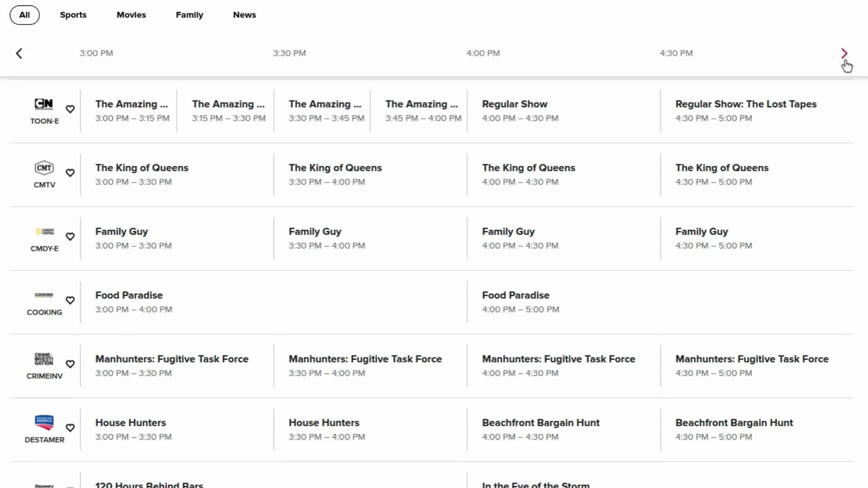Select Beachfront Bargain Hunt at 4:00 PM
This screenshot has width=868, height=488.
(x=564, y=429)
